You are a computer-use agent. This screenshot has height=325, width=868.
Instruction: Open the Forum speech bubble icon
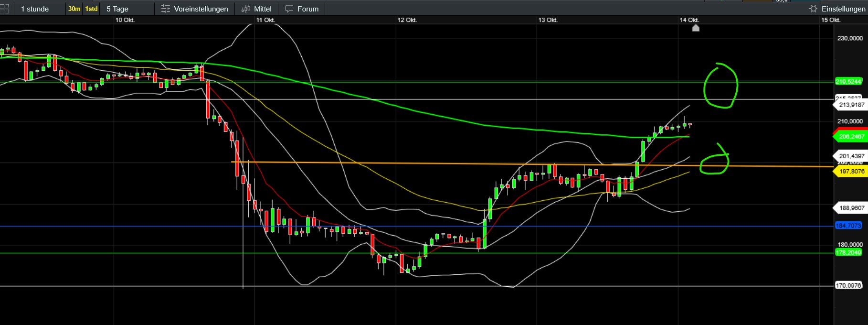[x=289, y=9]
